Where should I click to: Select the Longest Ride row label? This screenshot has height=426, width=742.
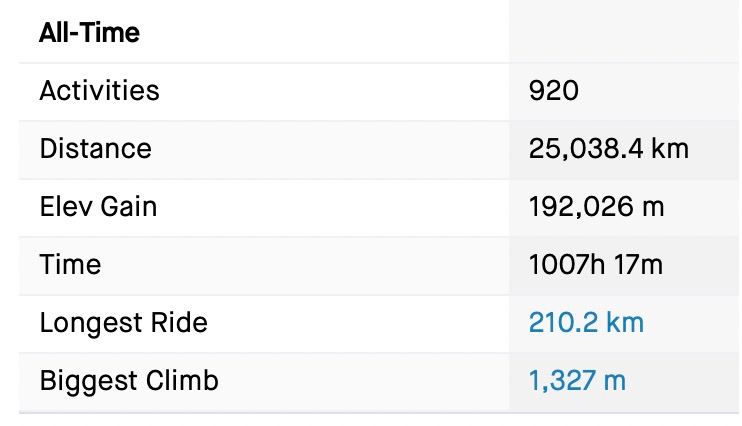(x=123, y=323)
